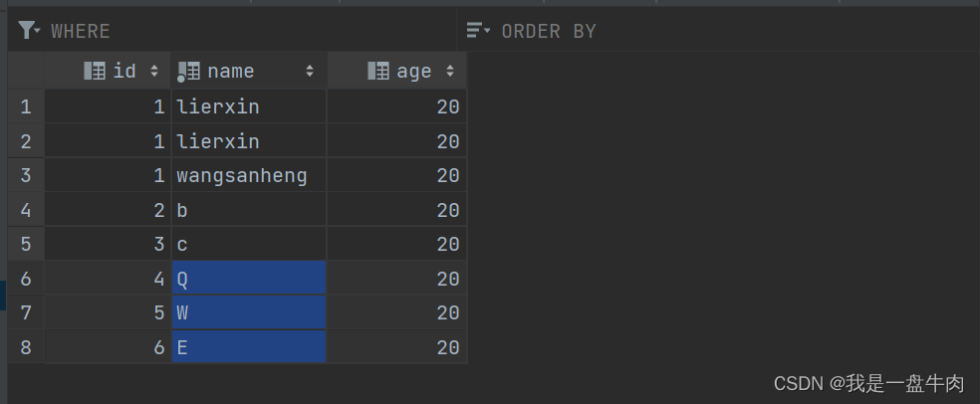Viewport: 980px width, 404px height.
Task: Select row number 8 header
Action: [26, 347]
